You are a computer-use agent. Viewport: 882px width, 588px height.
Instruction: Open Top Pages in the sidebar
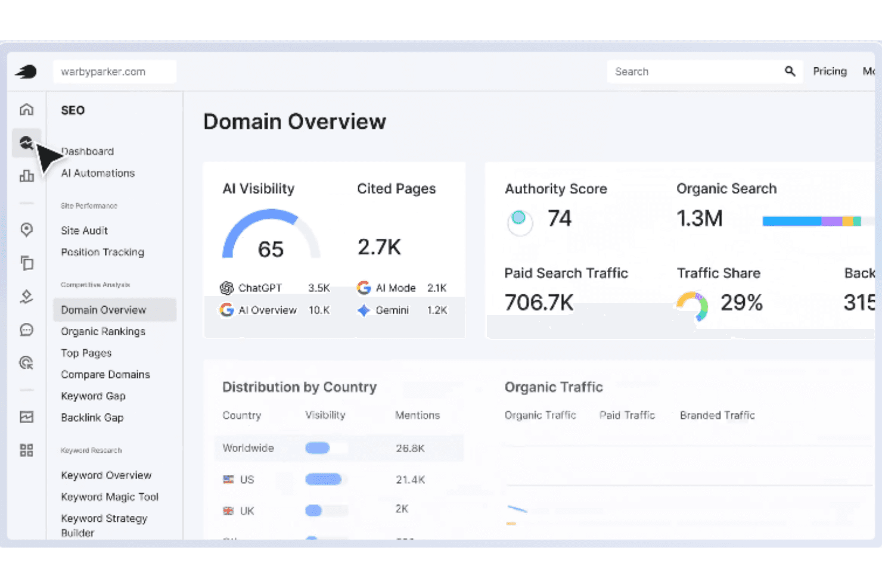point(86,353)
